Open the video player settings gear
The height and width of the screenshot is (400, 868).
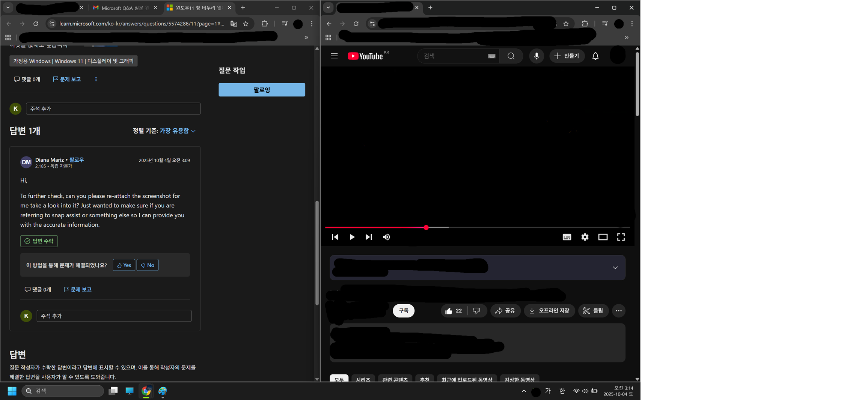tap(585, 237)
